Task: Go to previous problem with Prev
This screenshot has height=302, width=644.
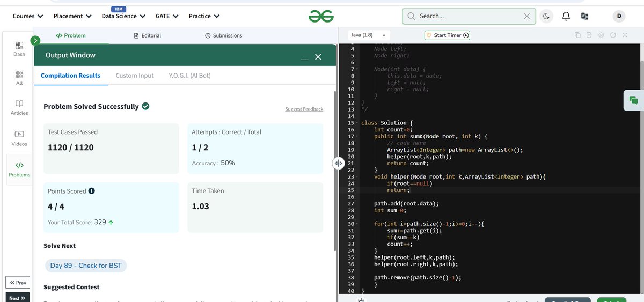Action: coord(18,283)
